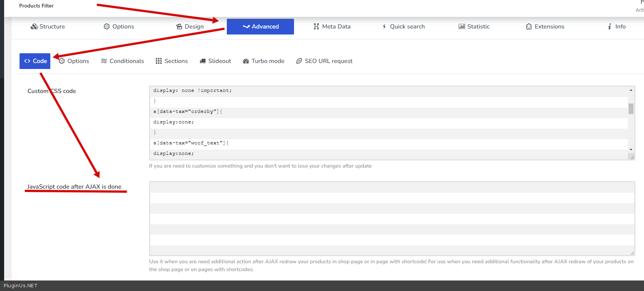The width and height of the screenshot is (644, 291).
Task: Switch to the Code sub-tab
Action: 35,61
